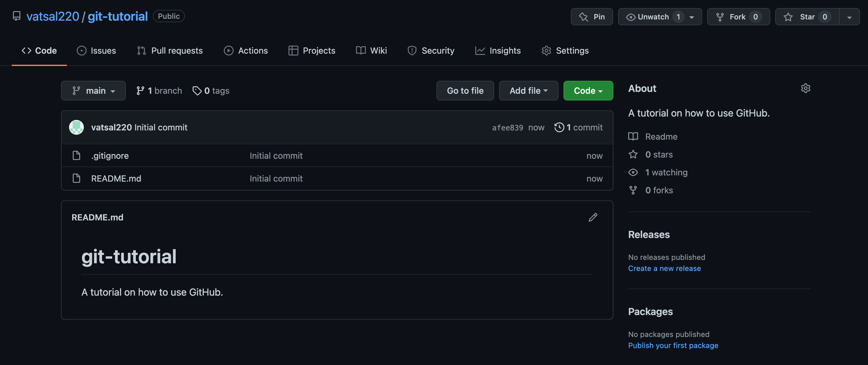Click the branch icon beside 1 branch
This screenshot has width=868, height=365.
click(x=140, y=91)
